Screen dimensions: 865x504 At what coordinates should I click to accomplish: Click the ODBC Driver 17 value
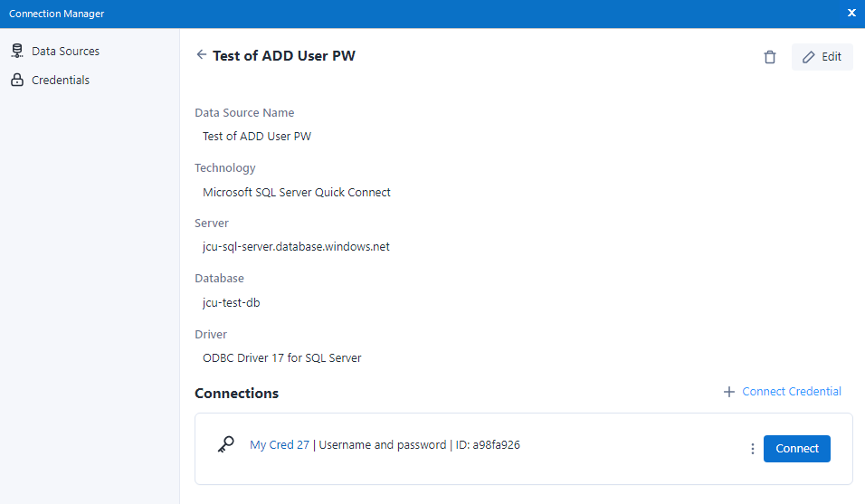click(x=281, y=357)
